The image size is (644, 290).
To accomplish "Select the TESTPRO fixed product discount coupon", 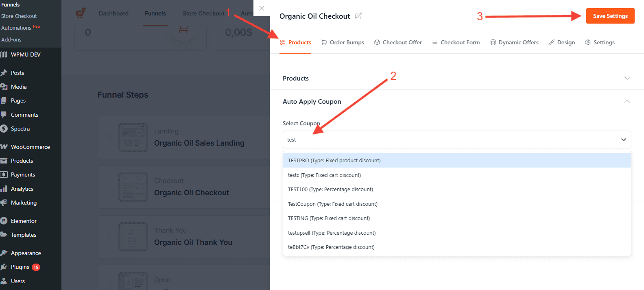I will [x=334, y=160].
